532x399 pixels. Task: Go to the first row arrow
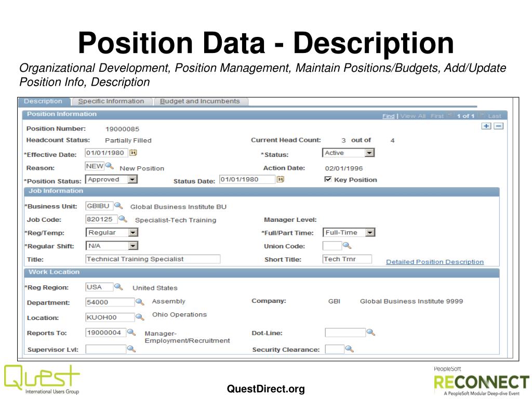point(450,115)
